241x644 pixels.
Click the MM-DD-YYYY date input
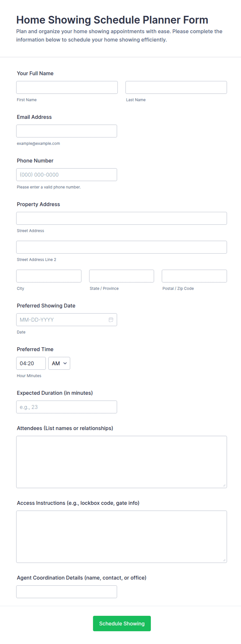pos(67,320)
